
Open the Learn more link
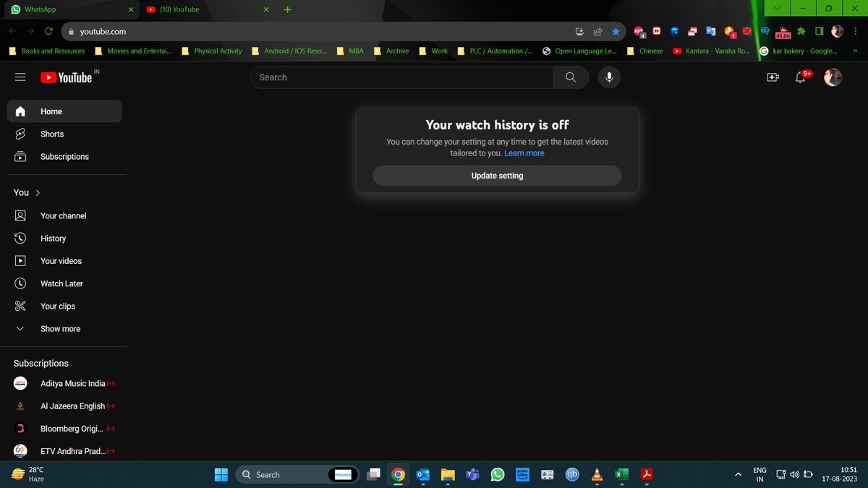(524, 153)
